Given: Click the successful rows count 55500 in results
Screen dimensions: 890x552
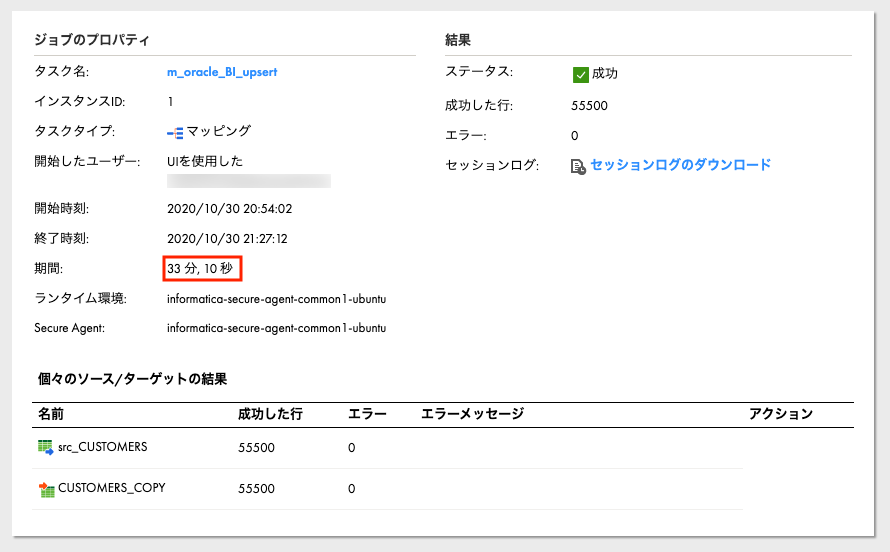Looking at the screenshot, I should tap(589, 106).
